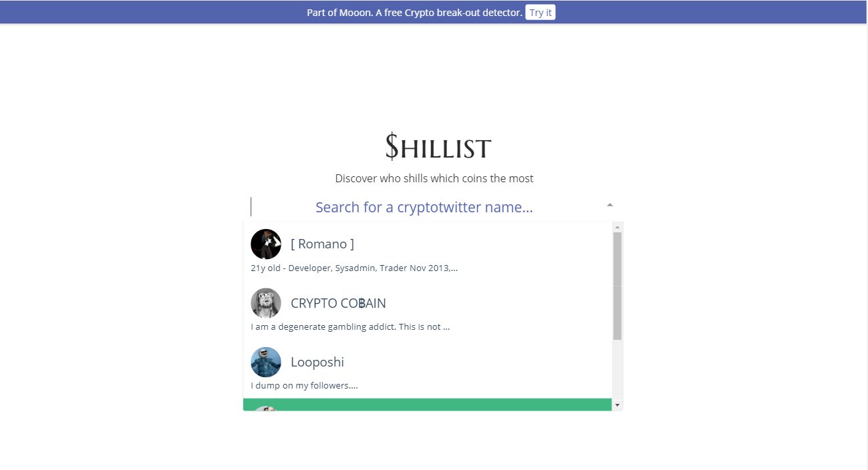Select CRYPTO COBAIN from the suggestion list
Image resolution: width=868 pixels, height=470 pixels.
tap(338, 302)
